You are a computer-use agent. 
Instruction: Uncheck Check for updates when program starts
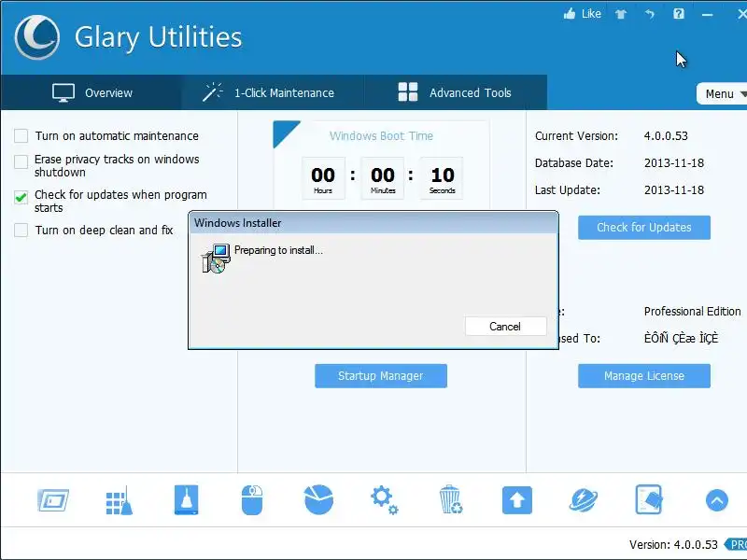(21, 197)
